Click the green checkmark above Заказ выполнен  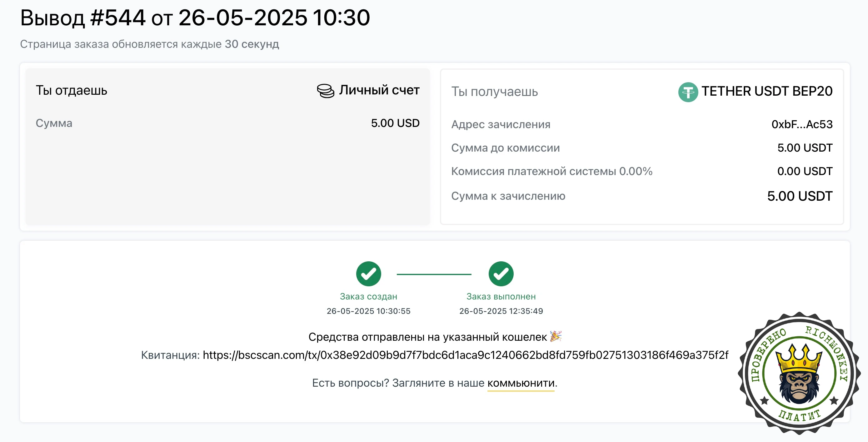(x=501, y=274)
